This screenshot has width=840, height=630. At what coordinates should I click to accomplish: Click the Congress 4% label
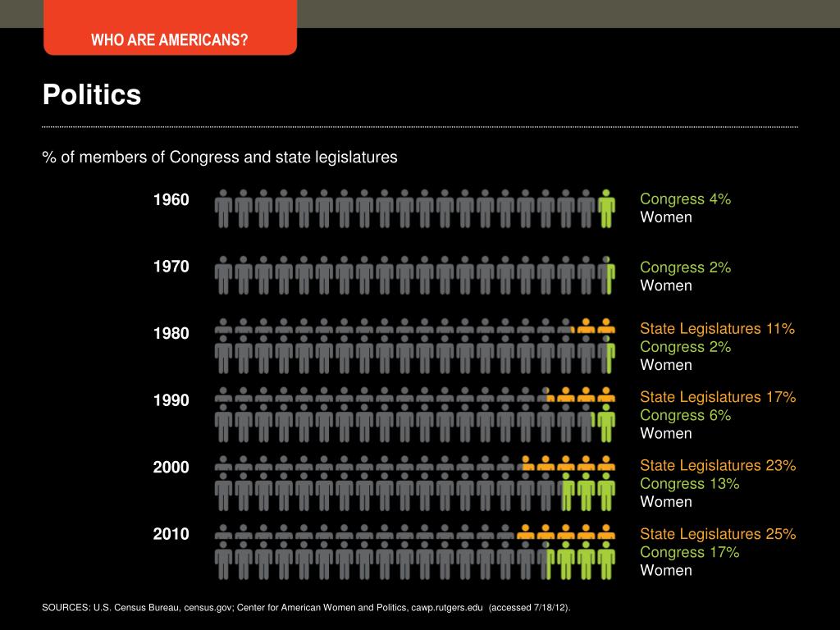pos(685,199)
